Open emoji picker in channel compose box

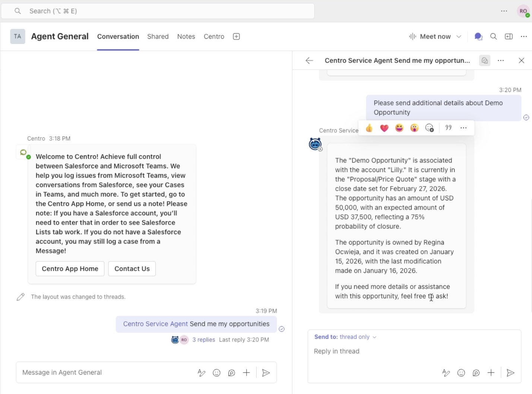click(x=216, y=373)
